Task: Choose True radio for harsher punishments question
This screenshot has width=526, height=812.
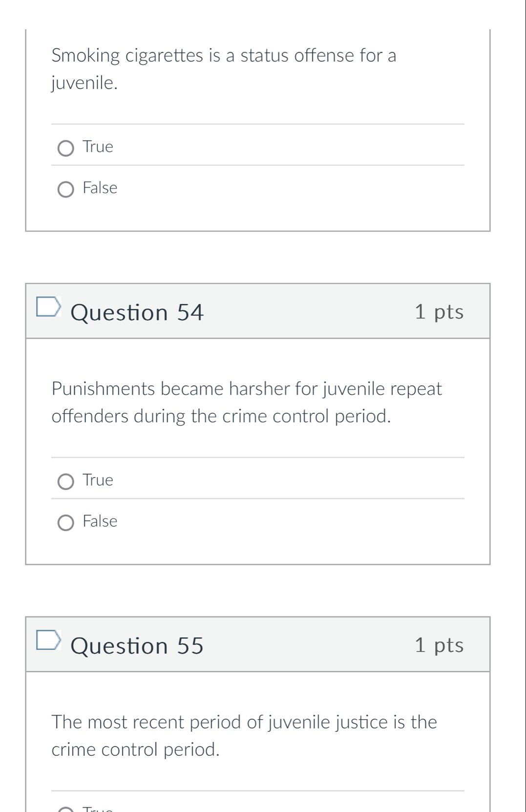Action: click(66, 482)
